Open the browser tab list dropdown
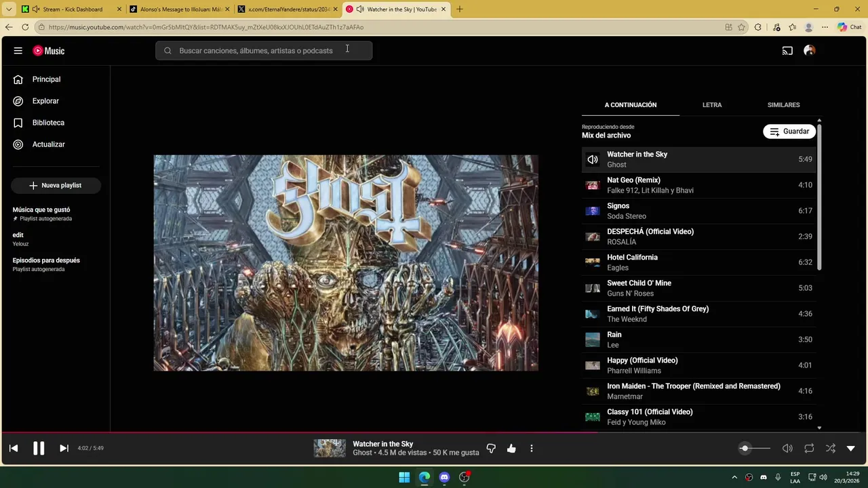Viewport: 868px width, 488px height. 9,9
